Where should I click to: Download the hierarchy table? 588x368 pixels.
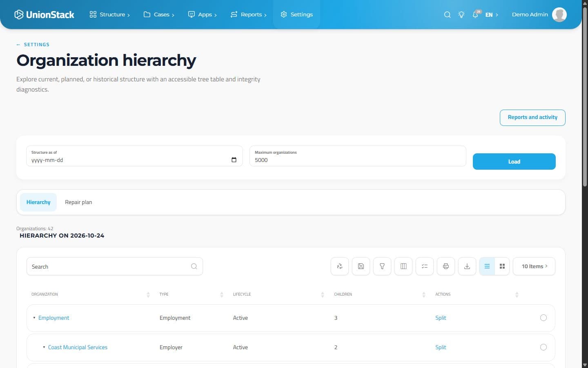467,266
